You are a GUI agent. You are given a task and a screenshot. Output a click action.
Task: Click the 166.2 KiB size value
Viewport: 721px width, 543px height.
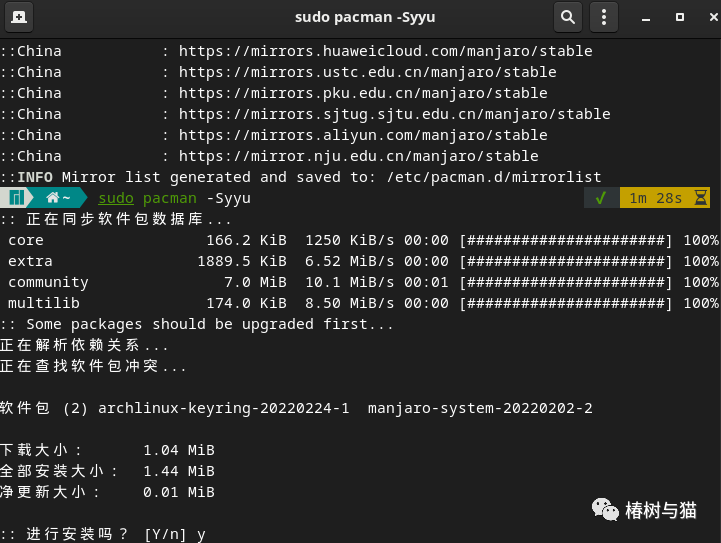point(246,240)
